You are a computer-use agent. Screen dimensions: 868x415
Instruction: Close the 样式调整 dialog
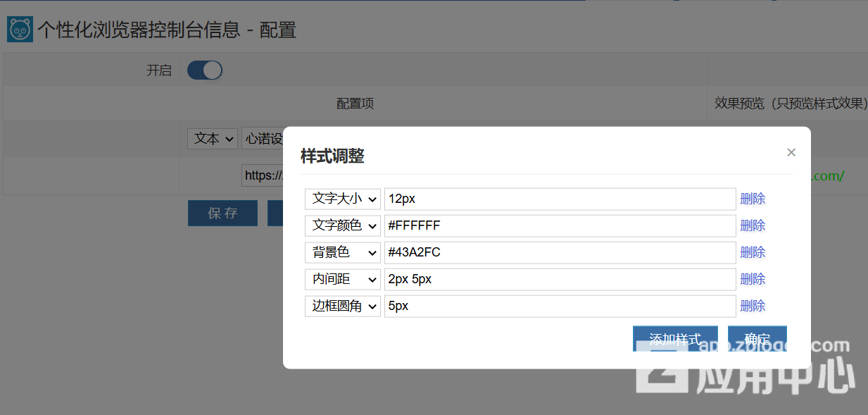791,152
